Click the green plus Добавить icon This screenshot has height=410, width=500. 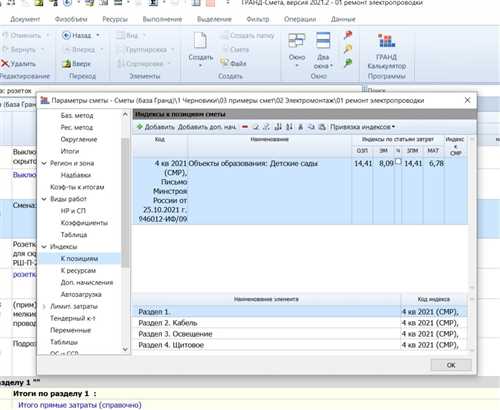point(140,127)
